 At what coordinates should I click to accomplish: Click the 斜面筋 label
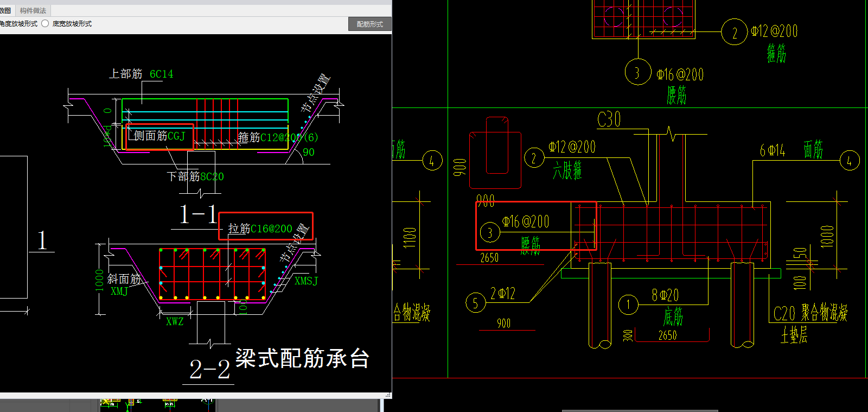point(124,279)
